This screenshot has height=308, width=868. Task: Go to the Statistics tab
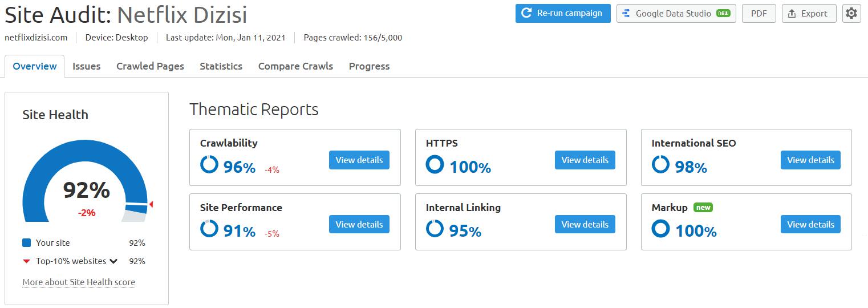tap(221, 66)
